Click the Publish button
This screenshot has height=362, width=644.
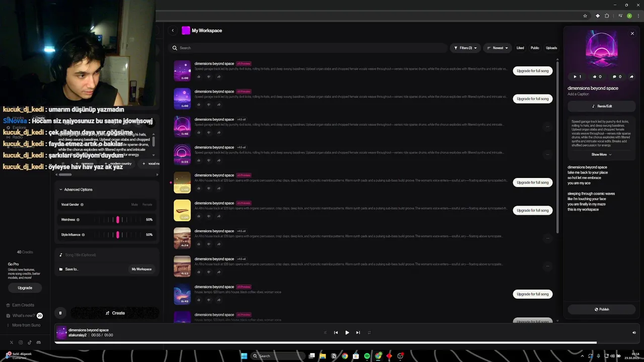[x=602, y=309]
